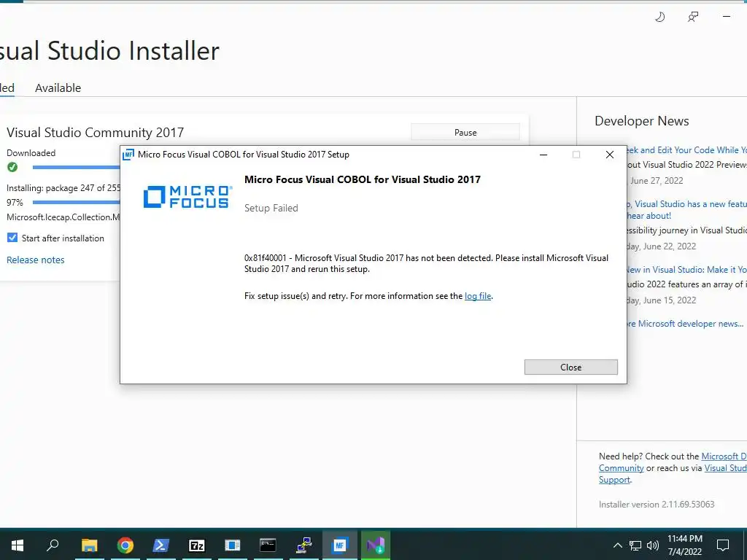Open the feedback icon in installer header
Viewport: 747px width, 560px height.
coord(693,17)
